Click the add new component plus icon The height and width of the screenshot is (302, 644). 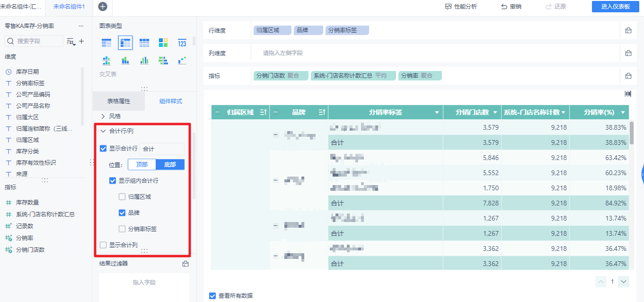[103, 7]
